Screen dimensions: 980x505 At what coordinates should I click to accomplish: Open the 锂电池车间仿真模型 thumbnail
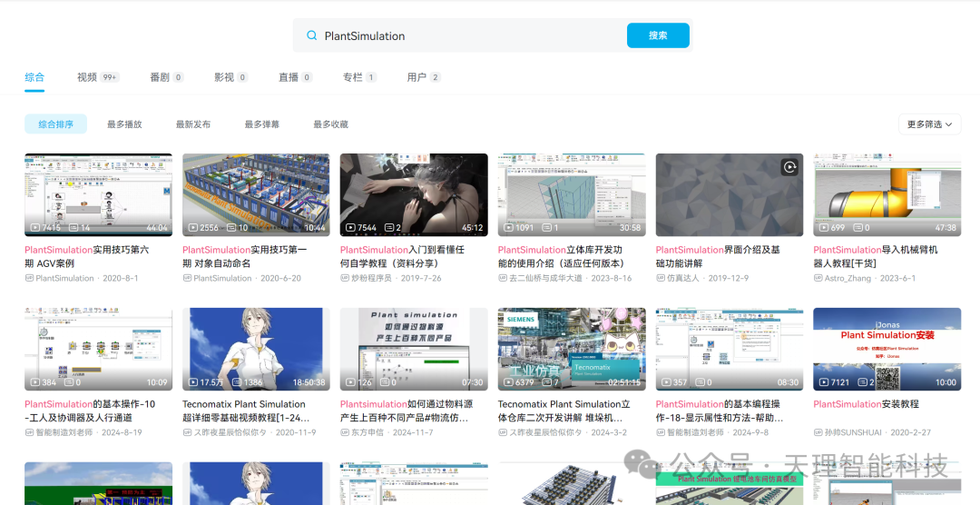pyautogui.click(x=730, y=484)
